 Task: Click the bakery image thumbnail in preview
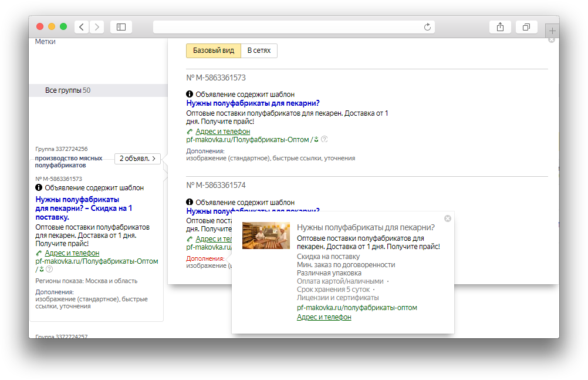[x=266, y=236]
